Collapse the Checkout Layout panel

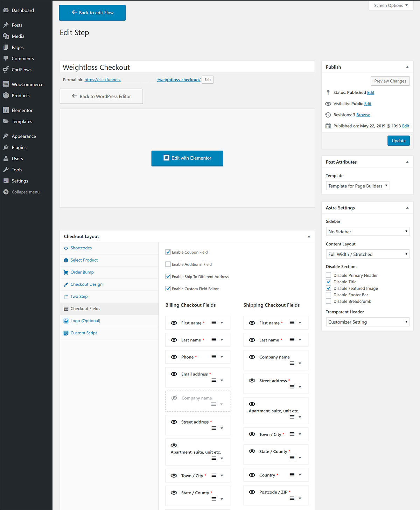tap(309, 236)
